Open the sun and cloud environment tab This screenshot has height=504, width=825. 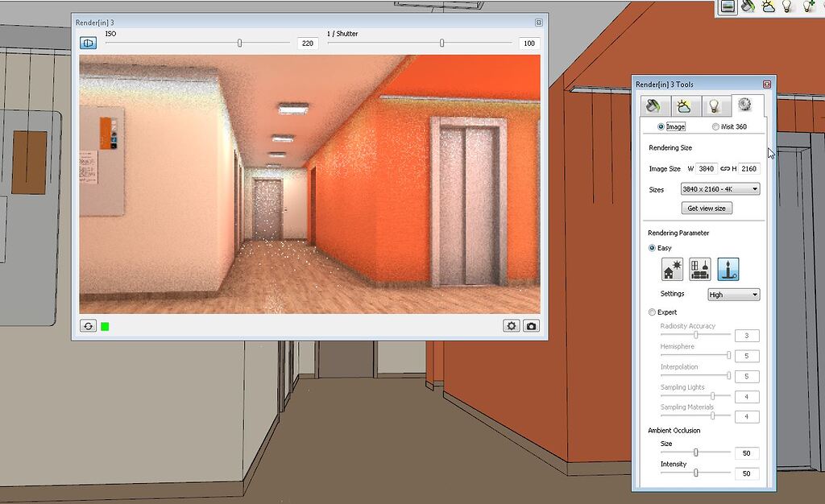[684, 106]
